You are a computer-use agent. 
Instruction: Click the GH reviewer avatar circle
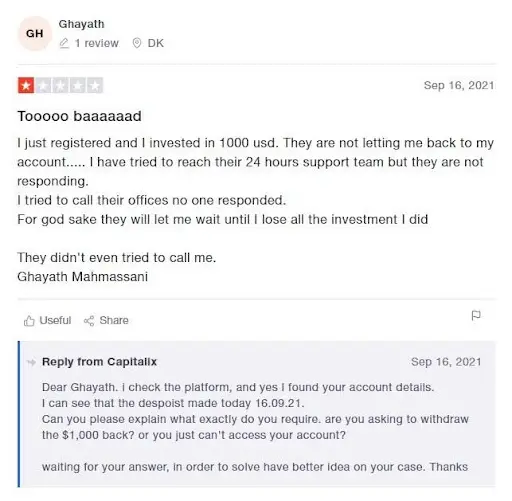35,33
